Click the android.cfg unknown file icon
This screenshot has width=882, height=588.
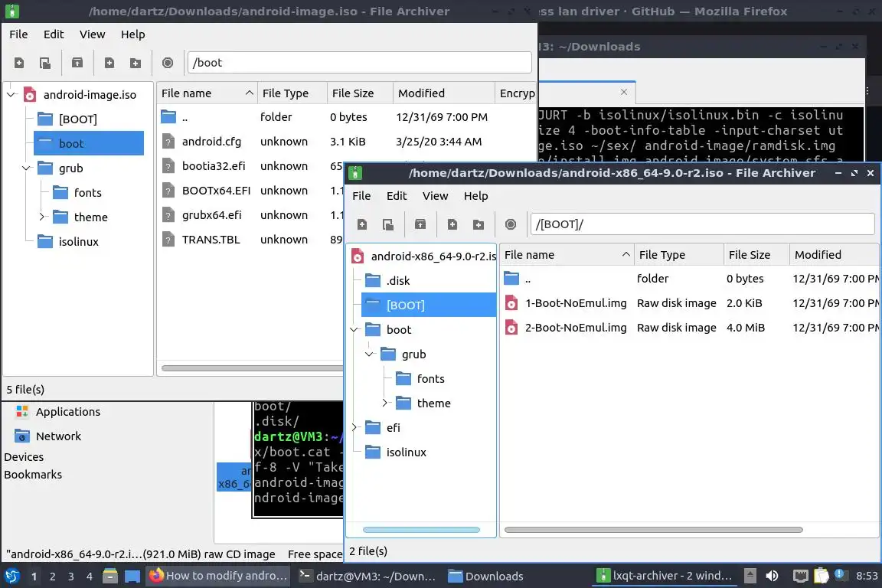tap(168, 142)
